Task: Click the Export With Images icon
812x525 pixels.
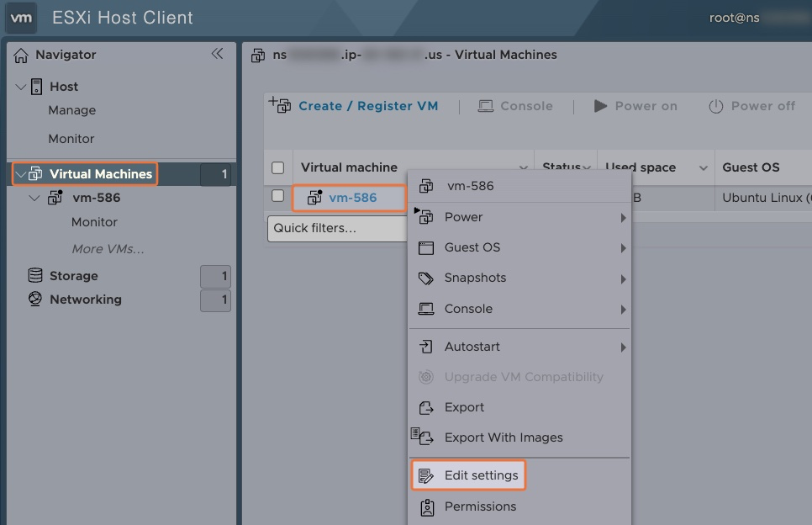Action: tap(423, 437)
